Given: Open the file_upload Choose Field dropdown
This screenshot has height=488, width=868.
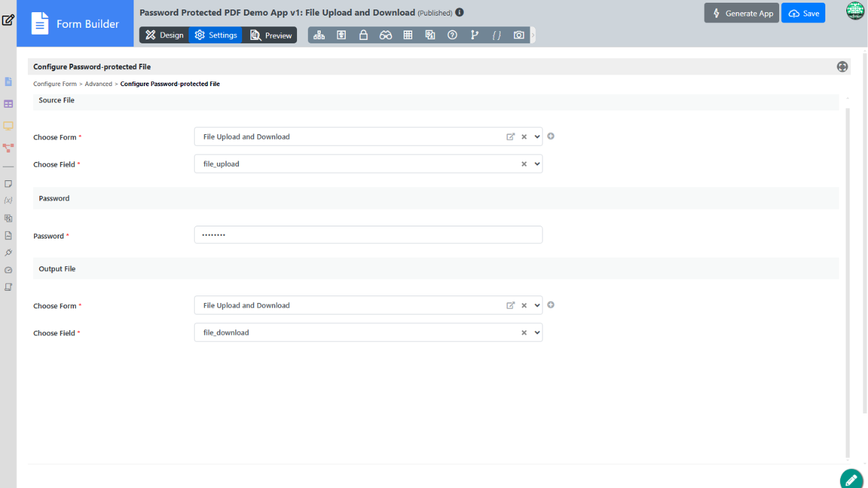Looking at the screenshot, I should coord(537,164).
